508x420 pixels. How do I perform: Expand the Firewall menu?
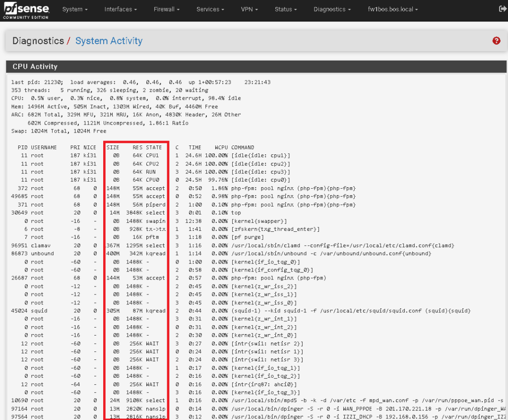pos(167,9)
